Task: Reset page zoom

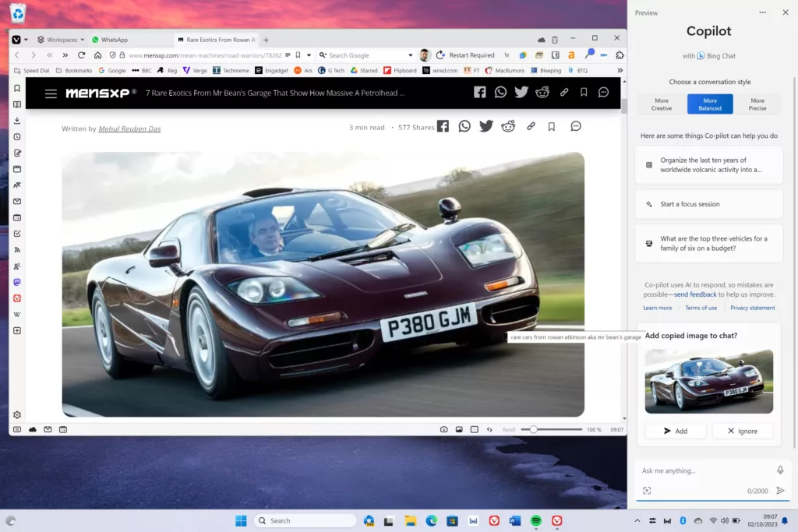Action: [x=509, y=430]
